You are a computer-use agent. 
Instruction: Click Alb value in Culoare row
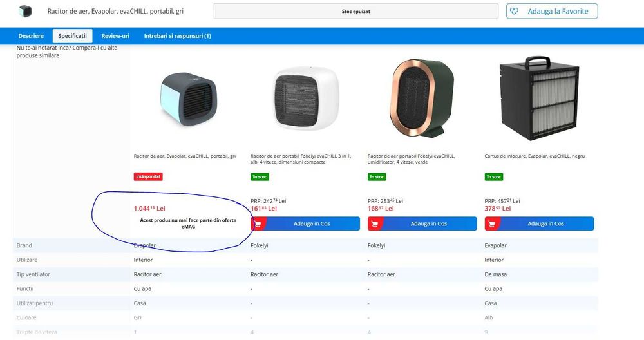489,317
